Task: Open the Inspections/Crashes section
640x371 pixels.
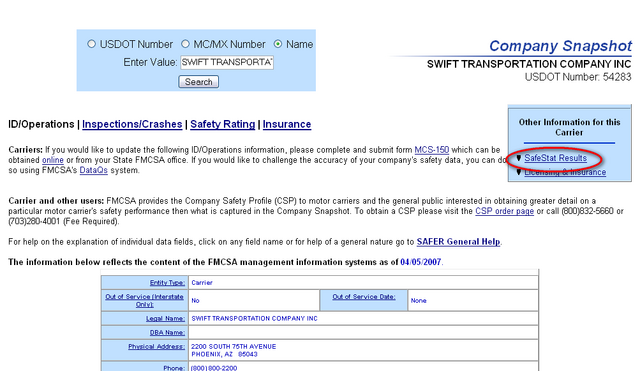Action: (x=132, y=124)
